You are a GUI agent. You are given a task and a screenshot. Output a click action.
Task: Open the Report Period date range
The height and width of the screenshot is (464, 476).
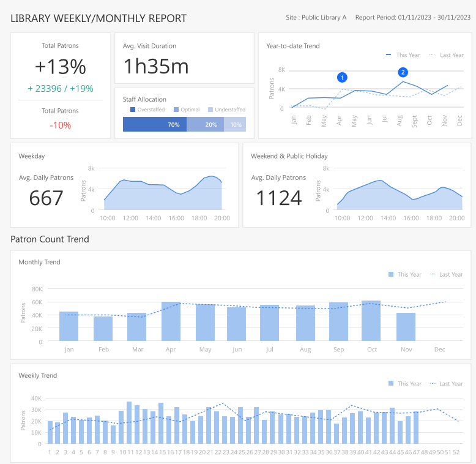(412, 18)
